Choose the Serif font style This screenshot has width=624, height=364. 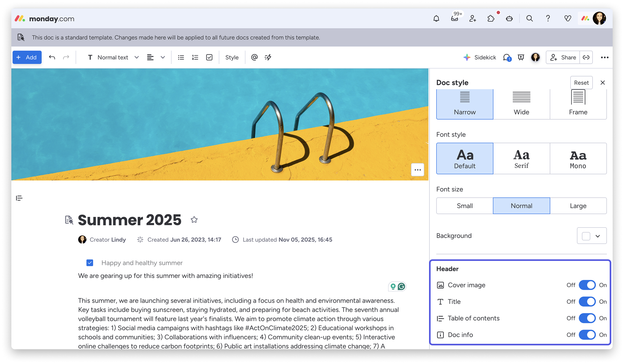tap(521, 159)
